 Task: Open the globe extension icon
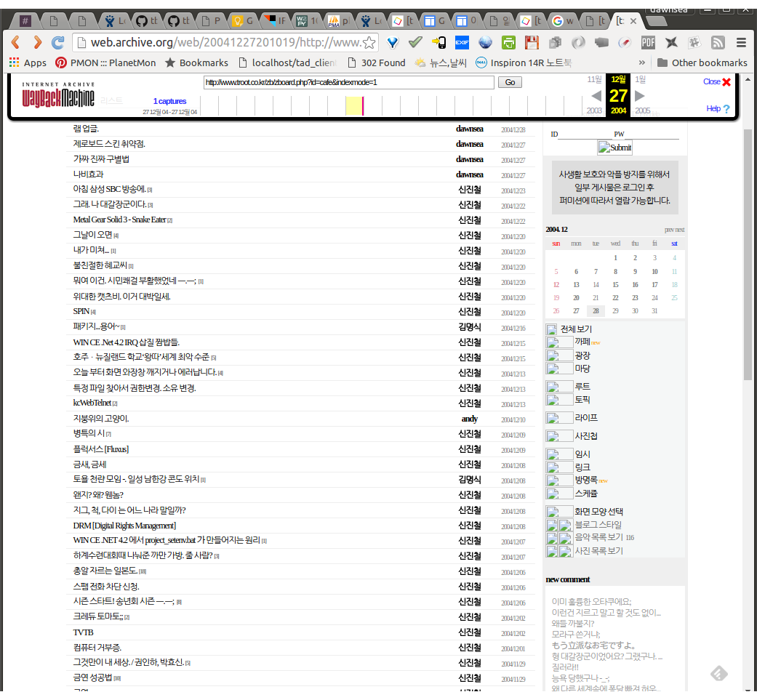point(485,42)
